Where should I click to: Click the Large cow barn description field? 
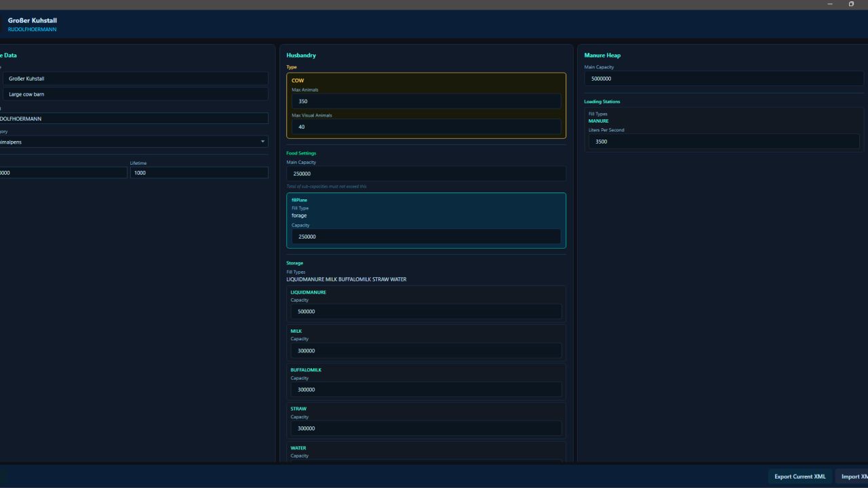click(136, 94)
